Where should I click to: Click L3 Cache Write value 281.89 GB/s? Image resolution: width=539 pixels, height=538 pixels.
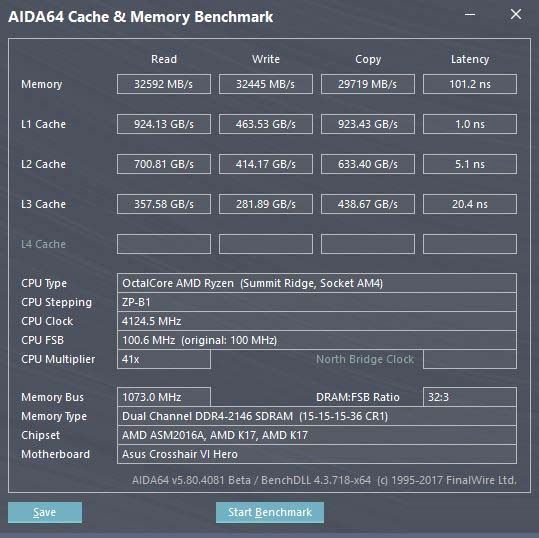266,204
